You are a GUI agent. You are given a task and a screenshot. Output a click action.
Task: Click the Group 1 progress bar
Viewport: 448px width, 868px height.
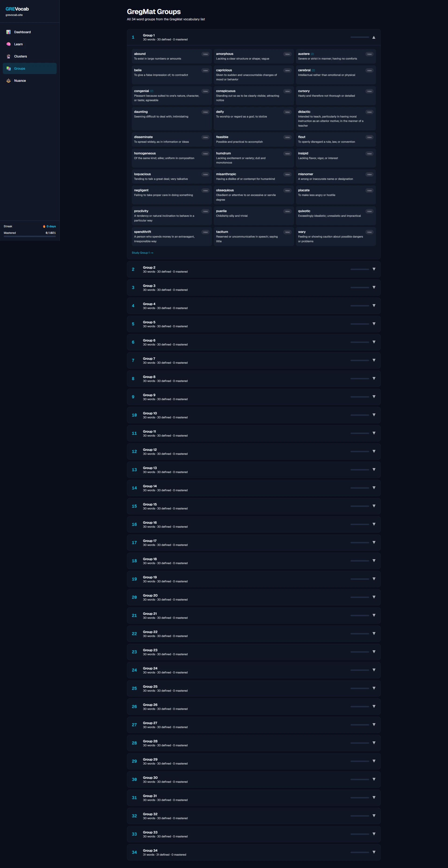point(360,37)
